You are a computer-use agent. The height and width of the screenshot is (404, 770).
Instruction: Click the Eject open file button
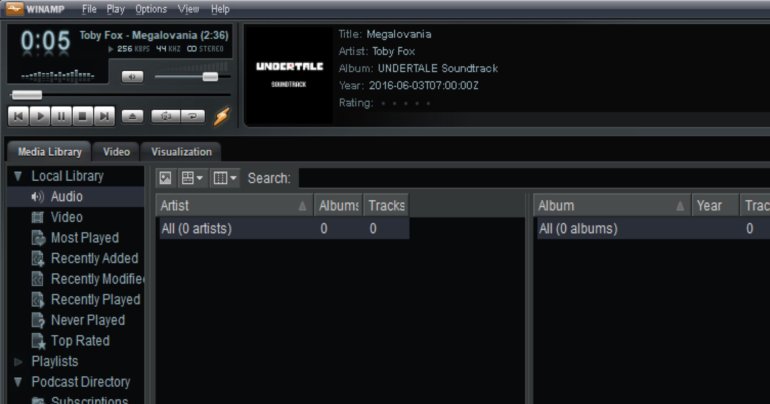click(x=132, y=116)
